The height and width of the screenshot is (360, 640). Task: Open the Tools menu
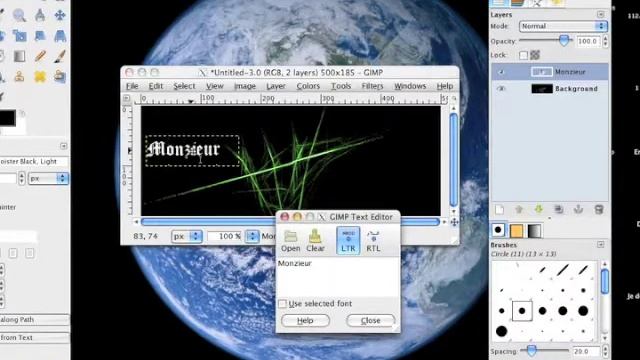click(341, 86)
